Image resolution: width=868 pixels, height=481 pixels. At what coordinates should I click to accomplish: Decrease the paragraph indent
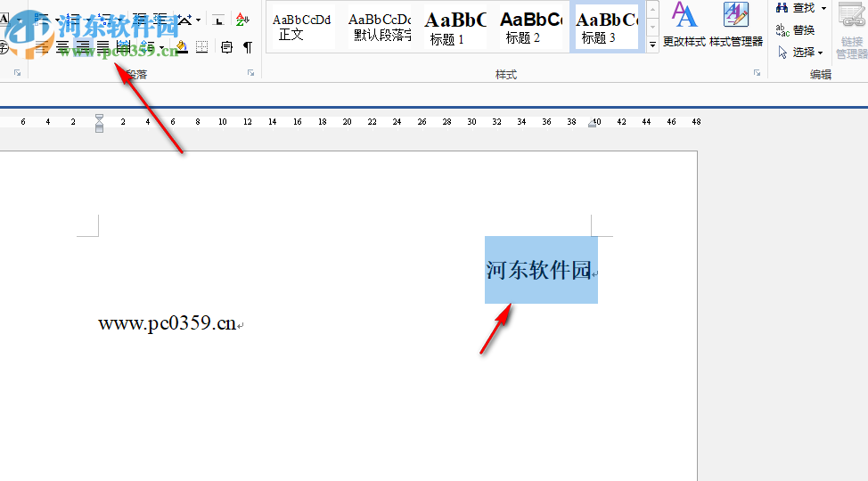(x=140, y=20)
